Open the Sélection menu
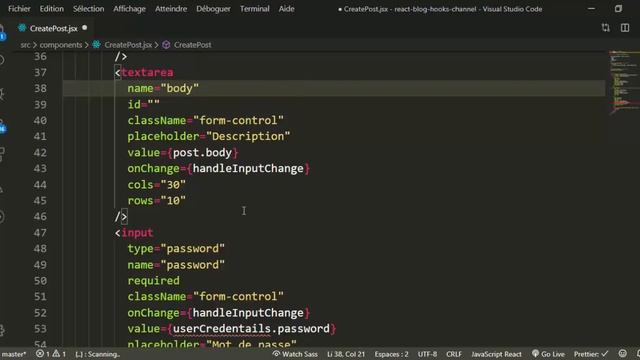Screen dimensions: 640x360 [89, 9]
